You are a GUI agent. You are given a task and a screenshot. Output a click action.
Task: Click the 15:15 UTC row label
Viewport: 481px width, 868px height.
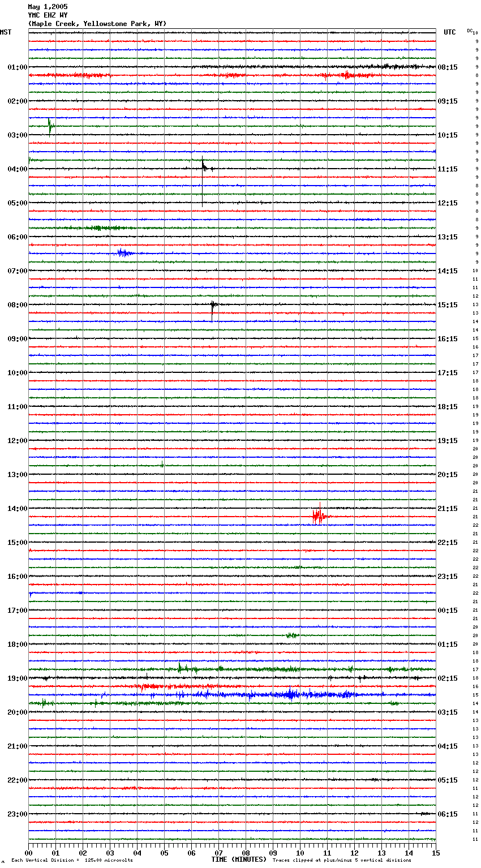point(448,305)
